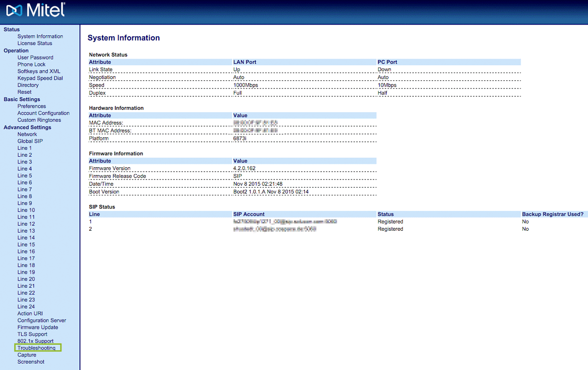Open System Information in sidebar
The image size is (588, 370).
click(40, 36)
